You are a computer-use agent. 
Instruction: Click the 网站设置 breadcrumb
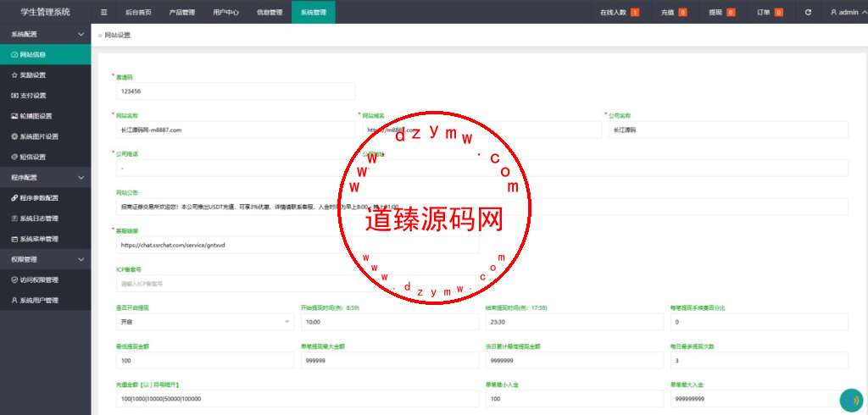tap(117, 35)
